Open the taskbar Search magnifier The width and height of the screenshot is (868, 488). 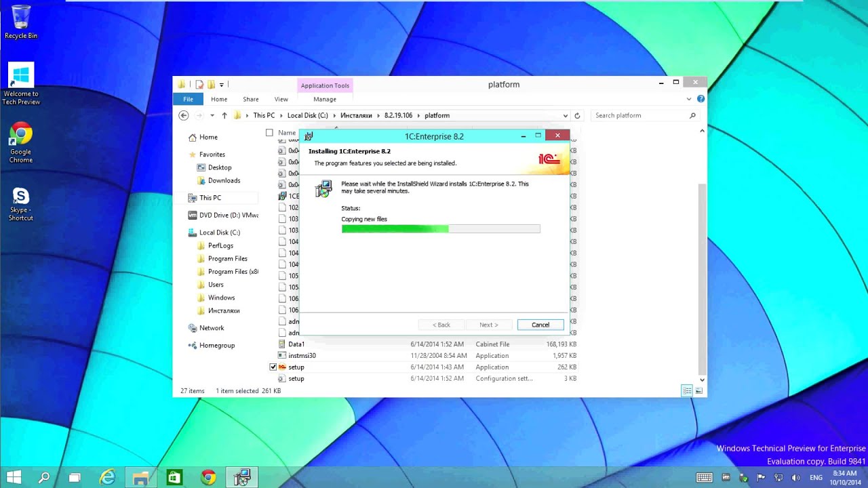pos(43,478)
